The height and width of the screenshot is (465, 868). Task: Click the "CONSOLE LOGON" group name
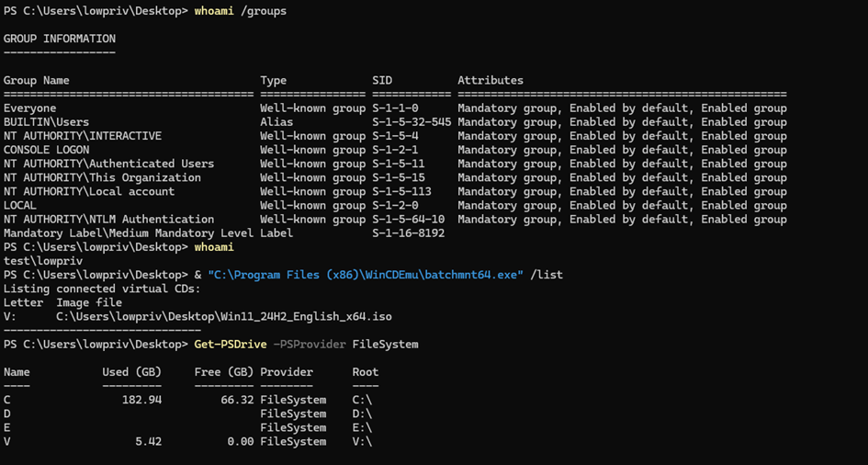pos(46,150)
